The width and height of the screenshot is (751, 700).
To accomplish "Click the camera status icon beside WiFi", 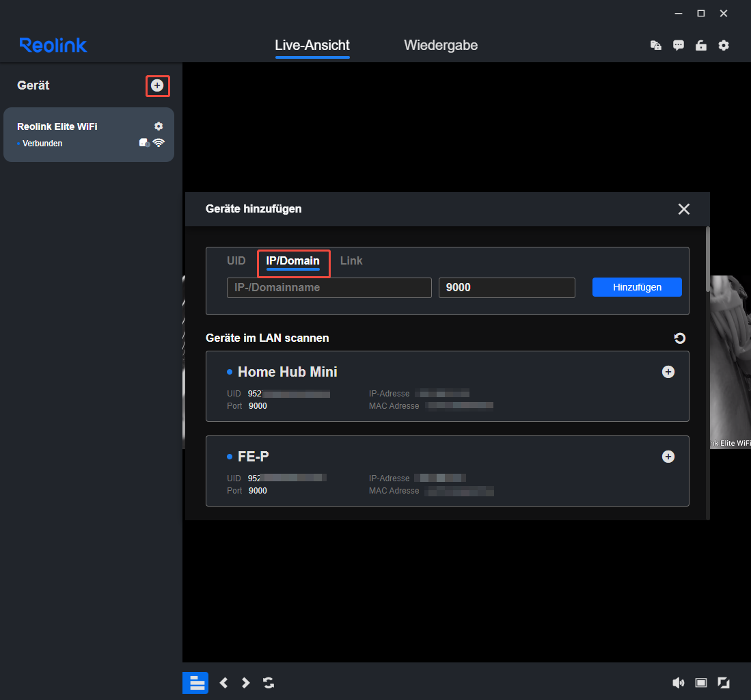I will pos(144,143).
